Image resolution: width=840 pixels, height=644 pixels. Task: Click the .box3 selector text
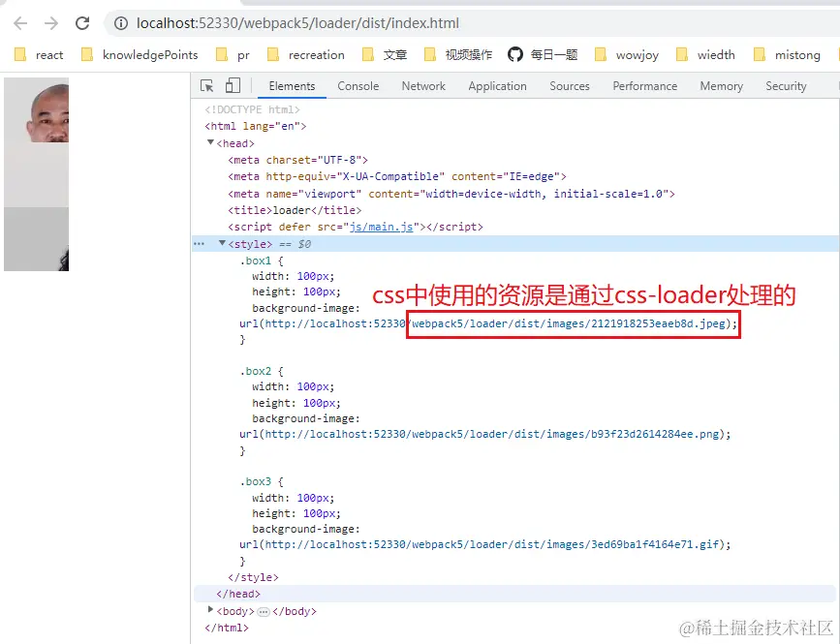coord(256,481)
